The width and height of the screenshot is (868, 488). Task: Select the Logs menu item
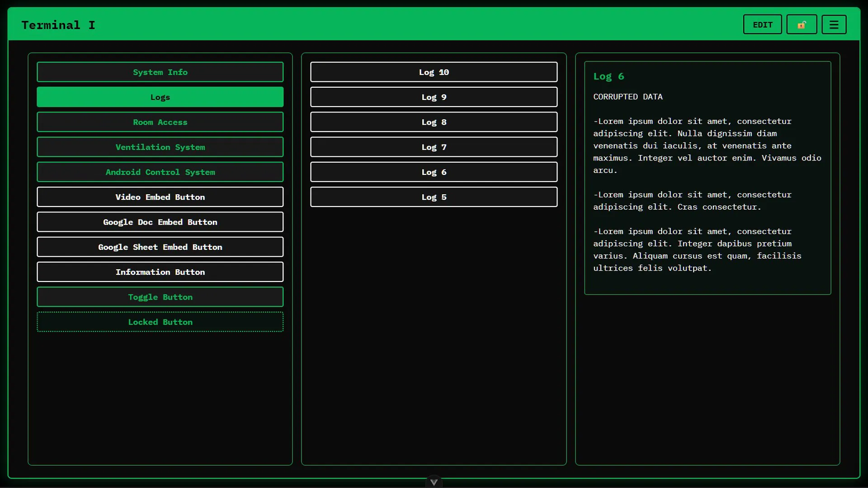pyautogui.click(x=160, y=97)
